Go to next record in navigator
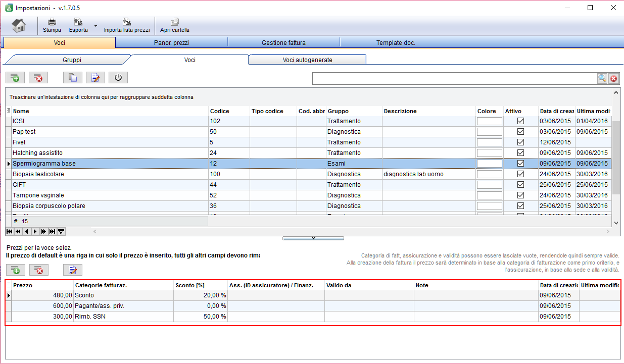 pos(35,231)
